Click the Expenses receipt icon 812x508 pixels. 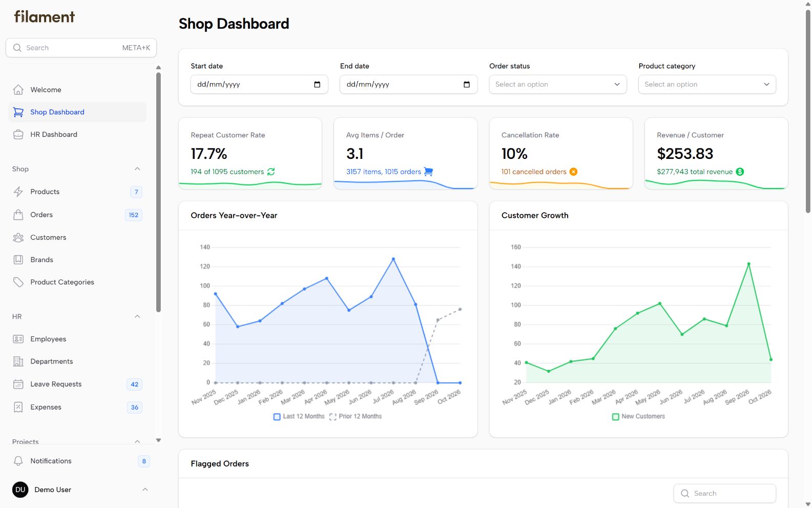tap(18, 407)
